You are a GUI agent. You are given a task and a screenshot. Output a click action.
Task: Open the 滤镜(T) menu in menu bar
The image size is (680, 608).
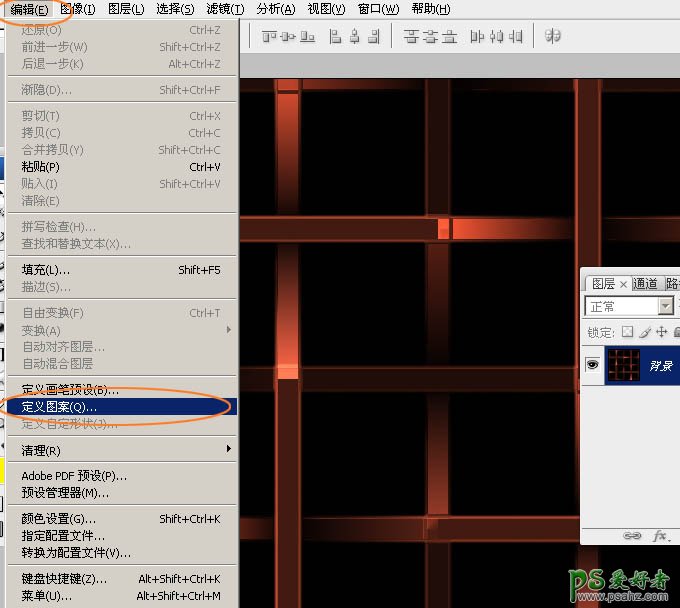click(x=225, y=9)
